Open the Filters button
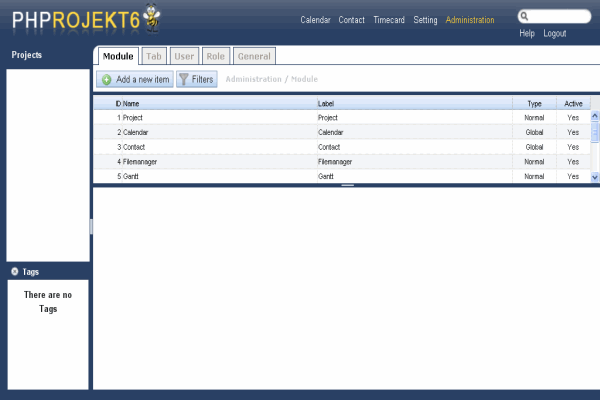The image size is (600, 400). 197,79
